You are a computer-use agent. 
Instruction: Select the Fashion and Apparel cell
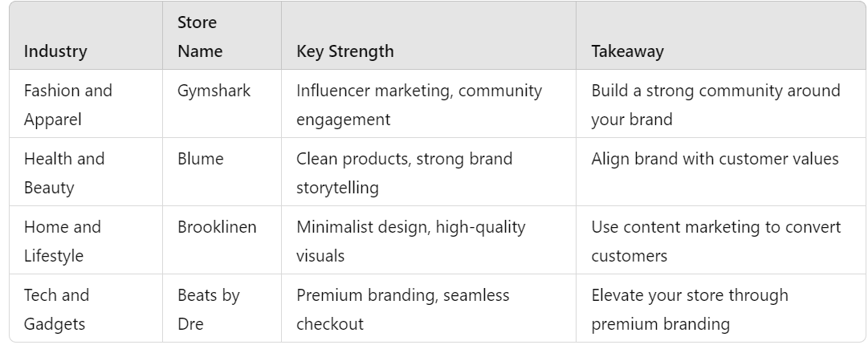point(68,105)
